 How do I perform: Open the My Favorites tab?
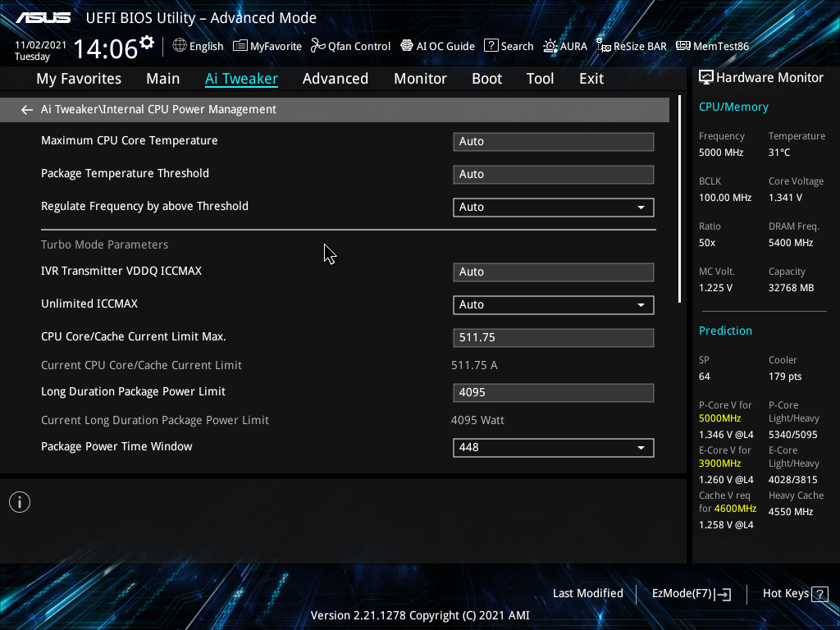[x=79, y=79]
